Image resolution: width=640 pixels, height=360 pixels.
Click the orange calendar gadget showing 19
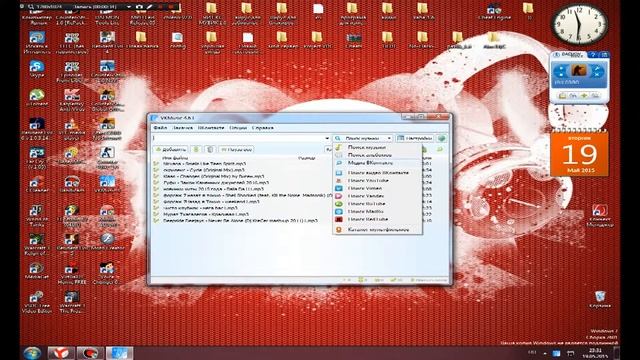(x=579, y=153)
